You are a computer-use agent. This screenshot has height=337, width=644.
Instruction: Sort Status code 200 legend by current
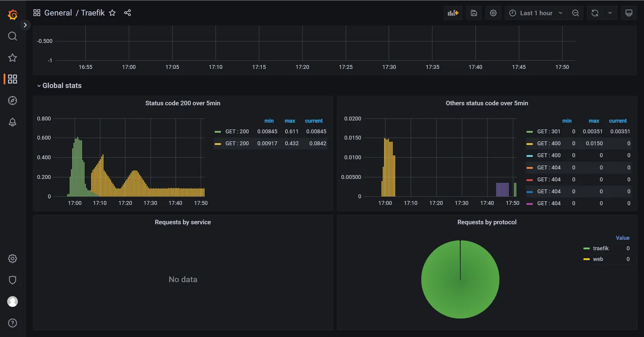[314, 121]
